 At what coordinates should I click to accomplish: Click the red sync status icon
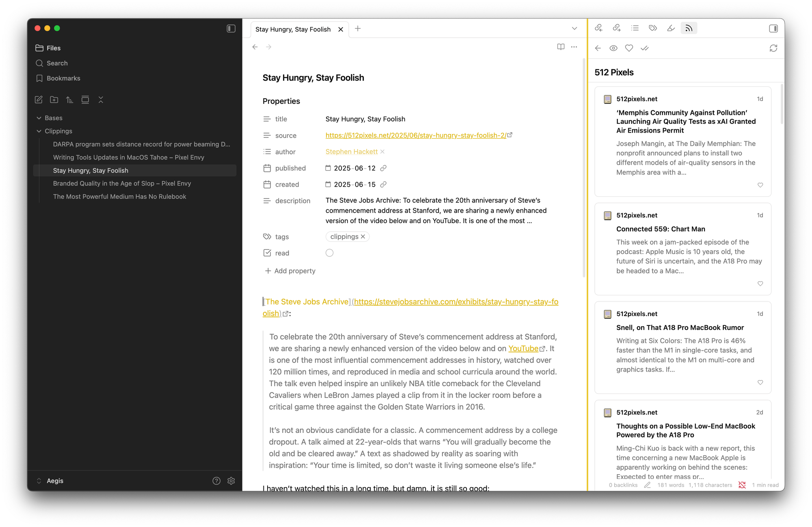[x=742, y=485]
